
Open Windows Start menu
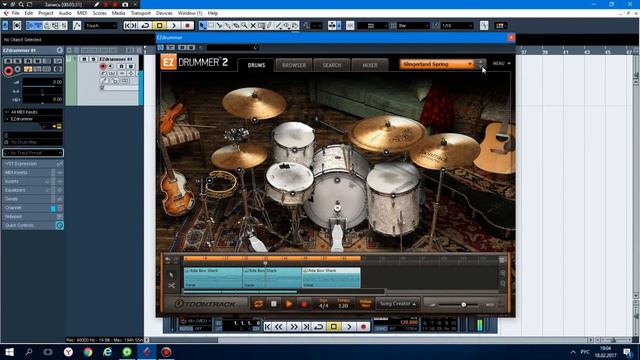coord(9,351)
